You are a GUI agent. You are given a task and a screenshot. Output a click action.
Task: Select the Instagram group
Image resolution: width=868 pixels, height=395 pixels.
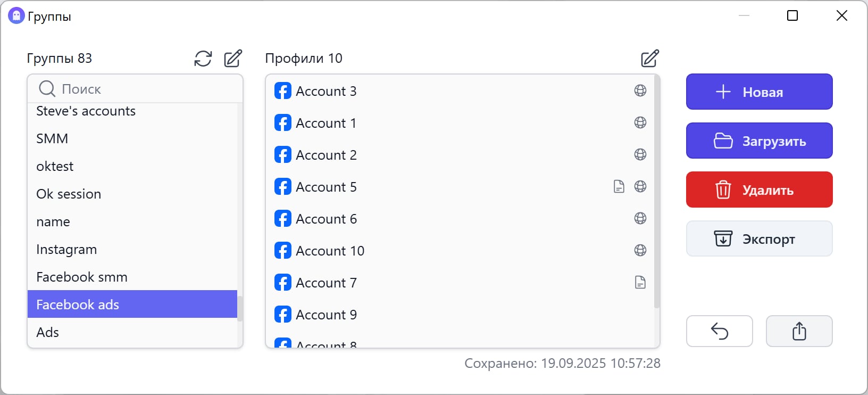(66, 250)
